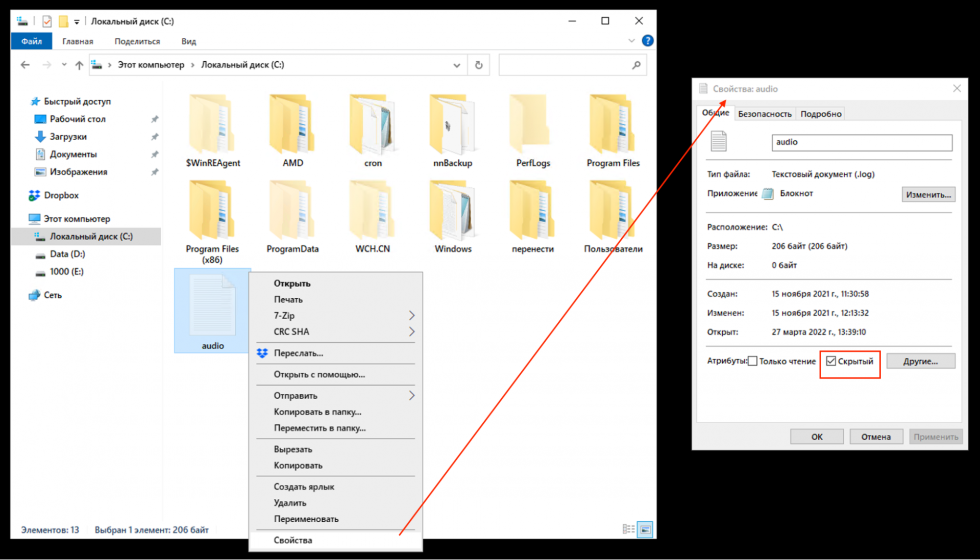Switch to the Безопасность tab
The image size is (980, 560).
pyautogui.click(x=764, y=114)
